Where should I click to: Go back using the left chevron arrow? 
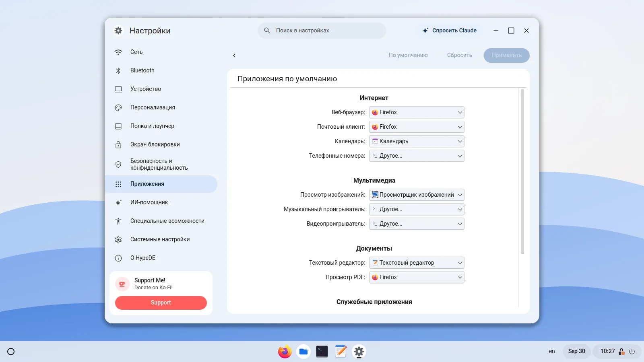pos(234,56)
